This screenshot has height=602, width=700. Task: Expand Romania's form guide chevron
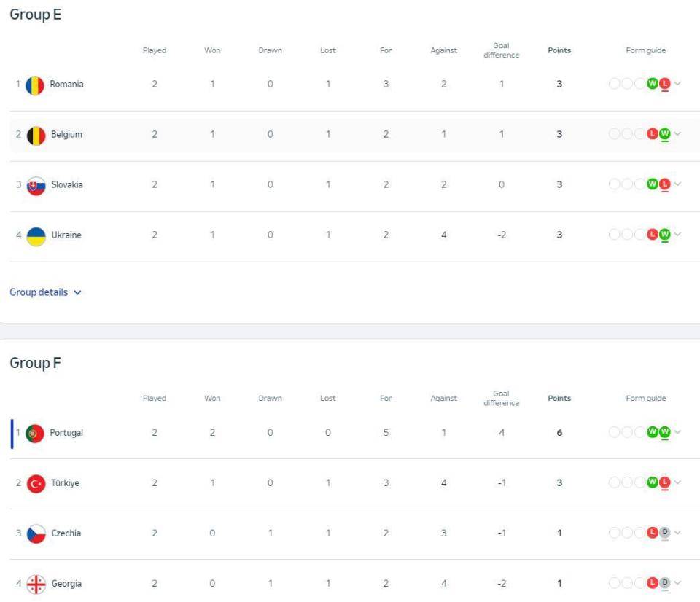pos(677,84)
